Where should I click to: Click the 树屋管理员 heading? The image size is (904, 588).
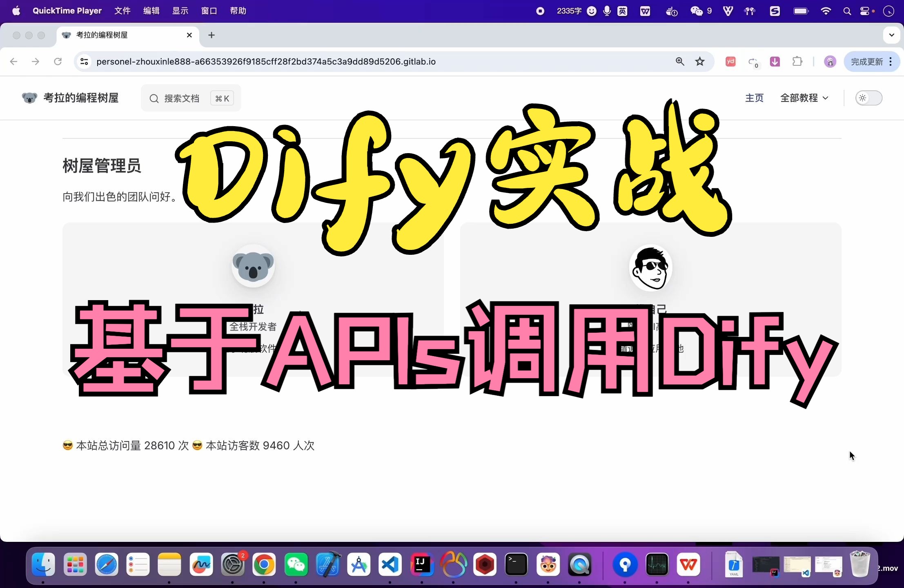click(x=102, y=166)
